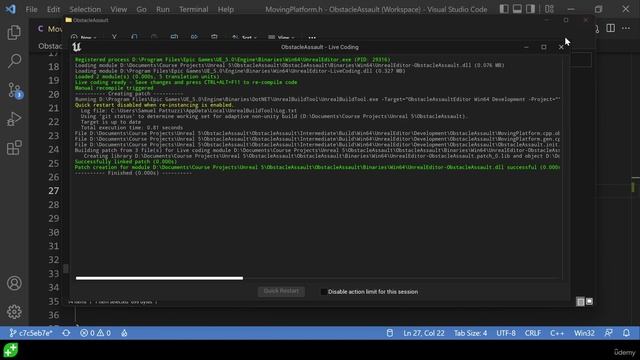This screenshot has height=360, width=640.
Task: Open the Source Control view
Action: (15, 90)
